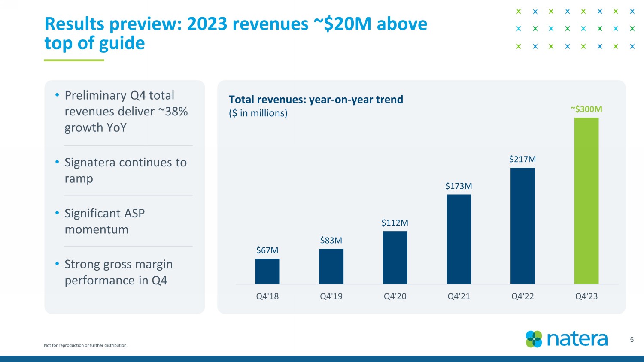Click the slide page number 5

(x=632, y=340)
